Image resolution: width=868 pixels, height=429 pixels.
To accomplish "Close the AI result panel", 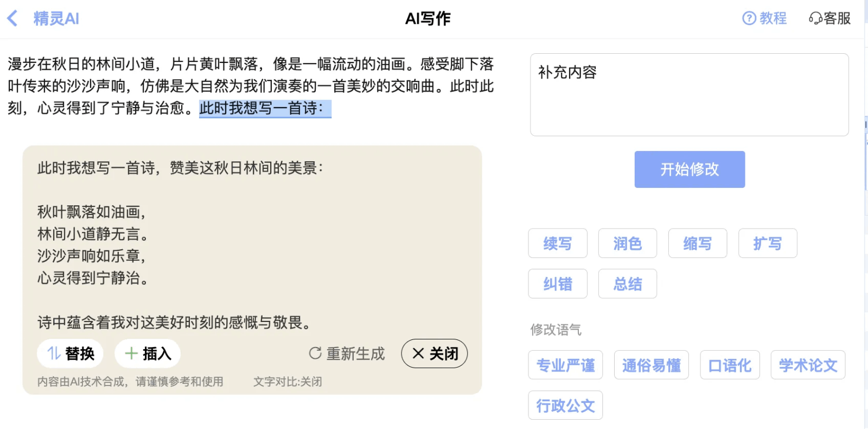I will pos(435,354).
